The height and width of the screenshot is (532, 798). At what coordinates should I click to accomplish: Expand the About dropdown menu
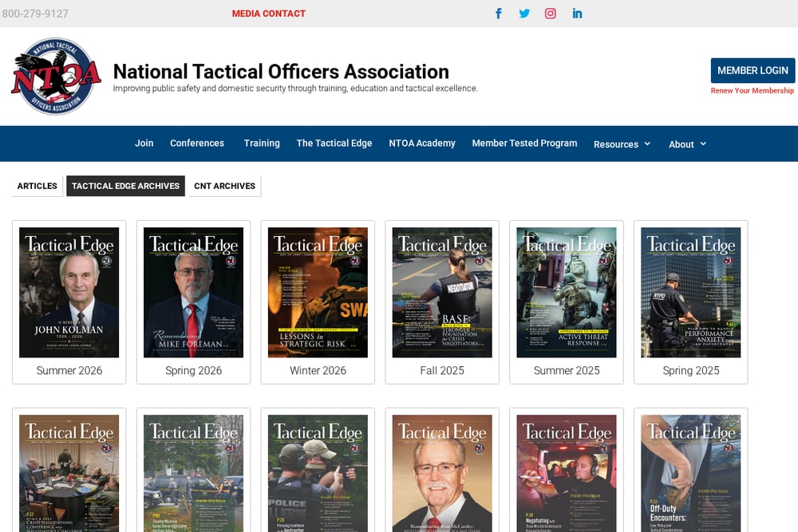(x=688, y=144)
